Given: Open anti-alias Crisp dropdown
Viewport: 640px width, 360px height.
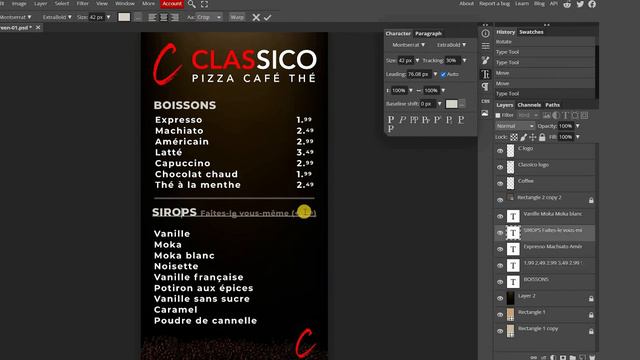Looking at the screenshot, I should pyautogui.click(x=209, y=17).
